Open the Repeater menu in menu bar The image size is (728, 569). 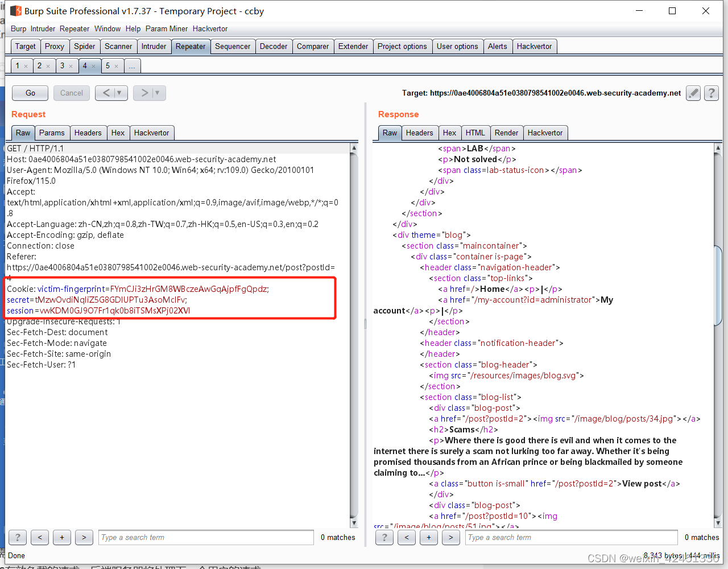click(x=75, y=28)
